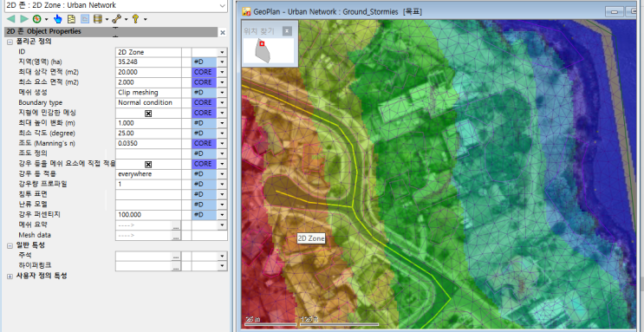Screen dimensions: 644x332
Task: Click the CORE flag for 지형에 민감한 메싱
Action: click(x=205, y=113)
